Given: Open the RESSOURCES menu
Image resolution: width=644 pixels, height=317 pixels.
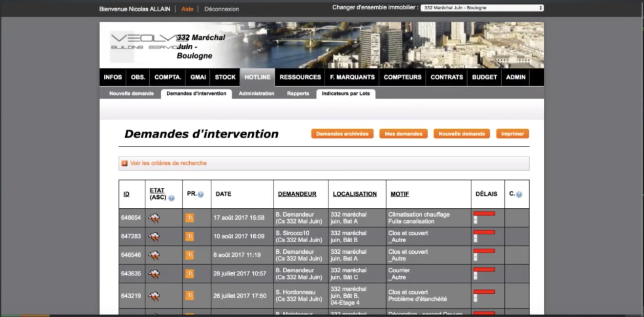Looking at the screenshot, I should (300, 77).
